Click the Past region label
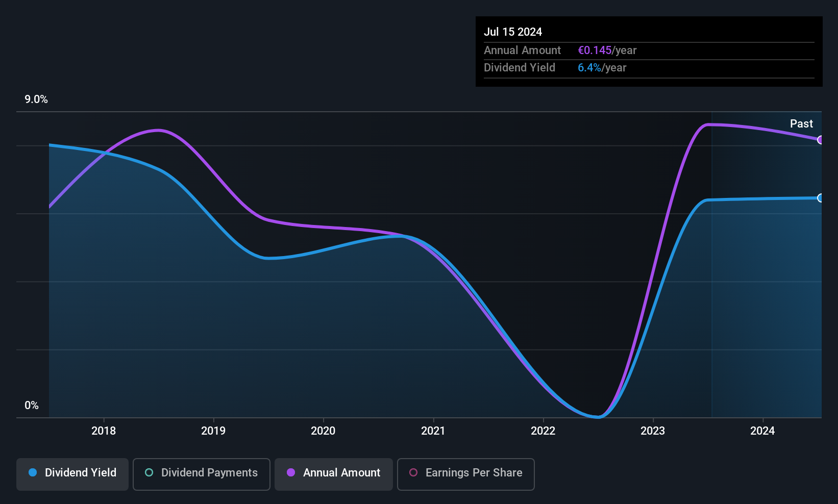The image size is (838, 504). click(x=801, y=123)
